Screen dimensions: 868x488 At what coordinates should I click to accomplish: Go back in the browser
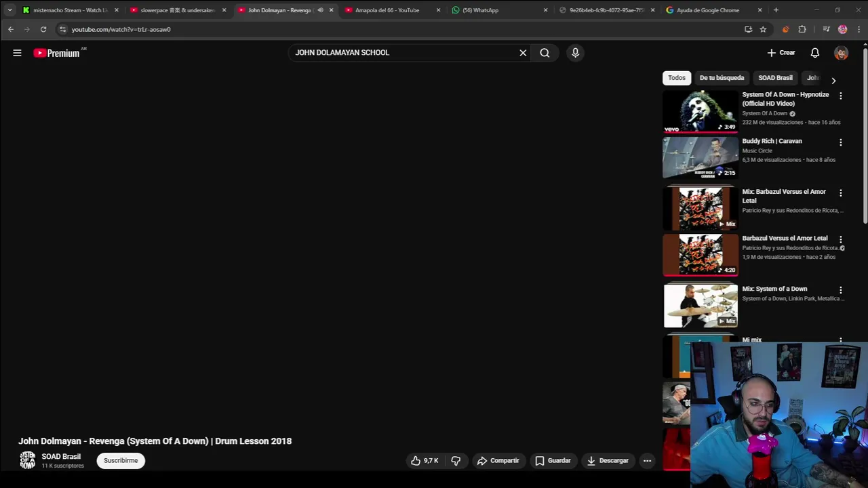(11, 29)
